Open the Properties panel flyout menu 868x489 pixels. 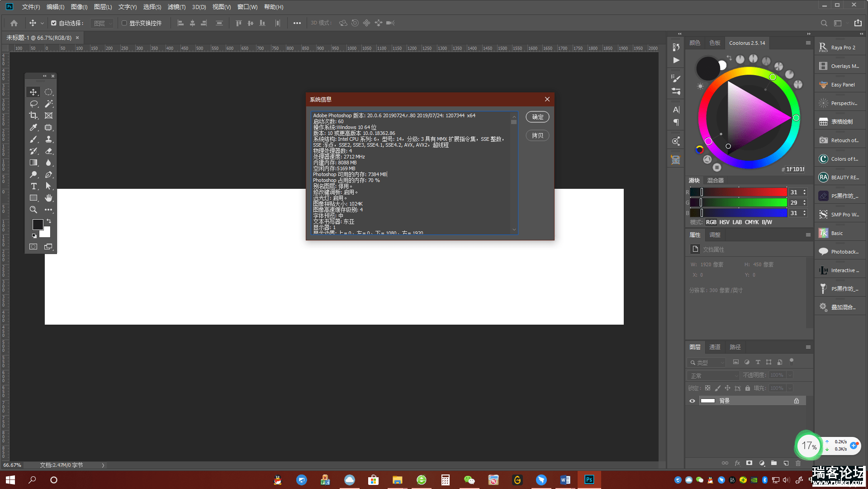pyautogui.click(x=808, y=235)
